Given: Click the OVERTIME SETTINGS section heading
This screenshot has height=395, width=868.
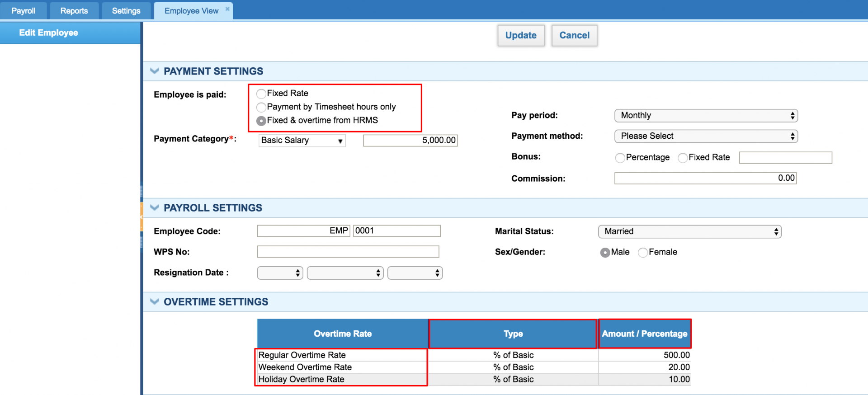Looking at the screenshot, I should click(216, 302).
